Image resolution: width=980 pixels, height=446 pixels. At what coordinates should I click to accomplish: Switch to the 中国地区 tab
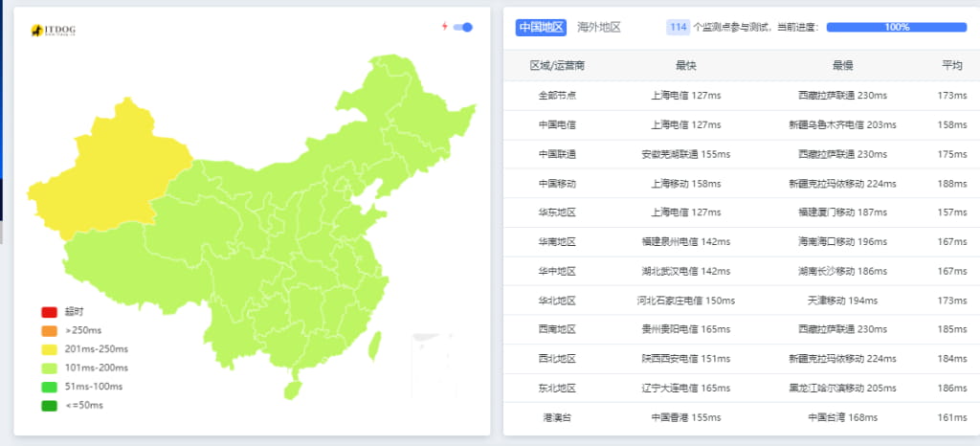point(541,28)
